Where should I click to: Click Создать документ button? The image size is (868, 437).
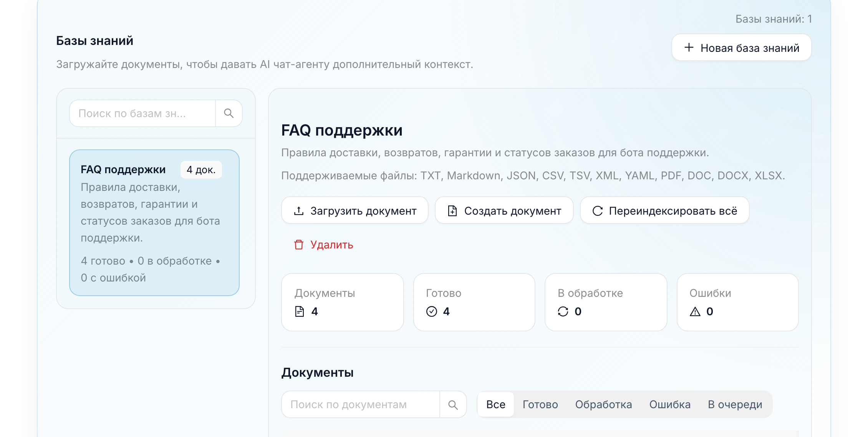[504, 210]
